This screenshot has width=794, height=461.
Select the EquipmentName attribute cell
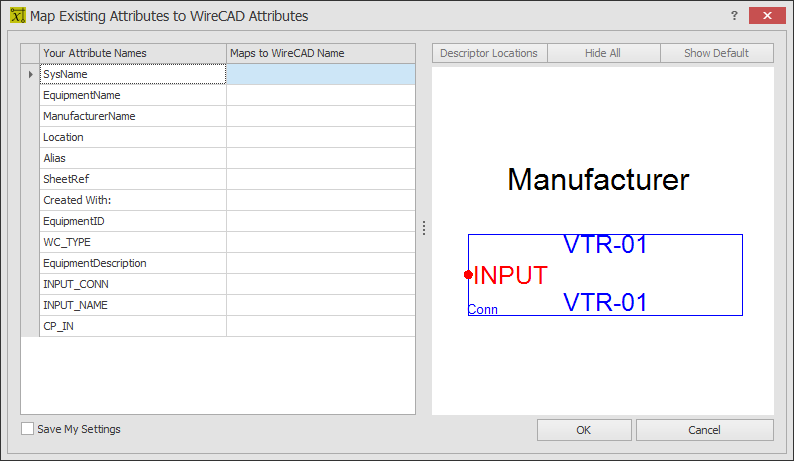pyautogui.click(x=133, y=95)
